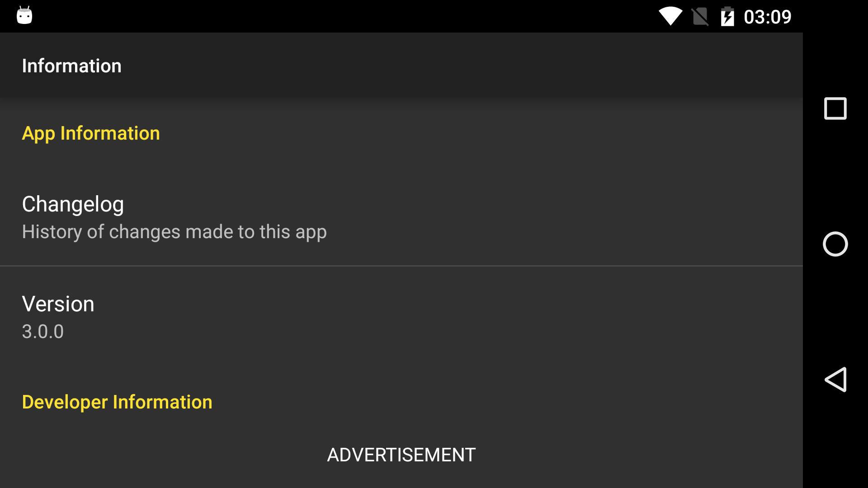Select the Version 3.0.0 item
This screenshot has width=868, height=488.
(x=401, y=316)
